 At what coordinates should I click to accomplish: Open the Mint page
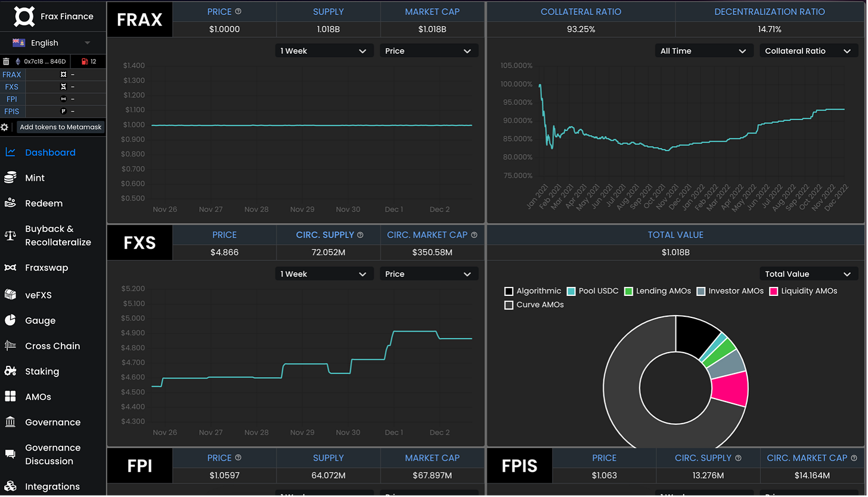(35, 178)
